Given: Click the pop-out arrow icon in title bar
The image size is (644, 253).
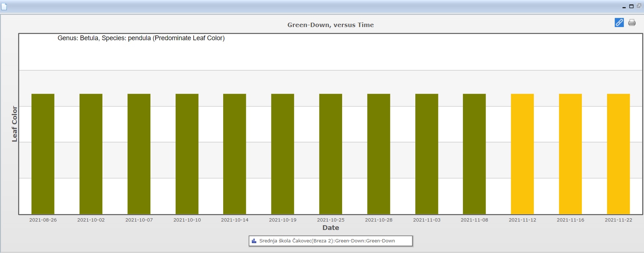Looking at the screenshot, I should 639,6.
